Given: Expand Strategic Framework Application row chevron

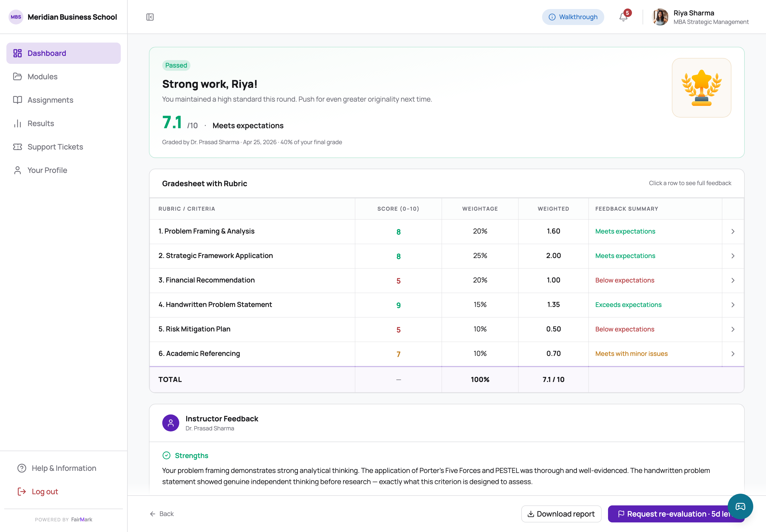Looking at the screenshot, I should [x=733, y=256].
